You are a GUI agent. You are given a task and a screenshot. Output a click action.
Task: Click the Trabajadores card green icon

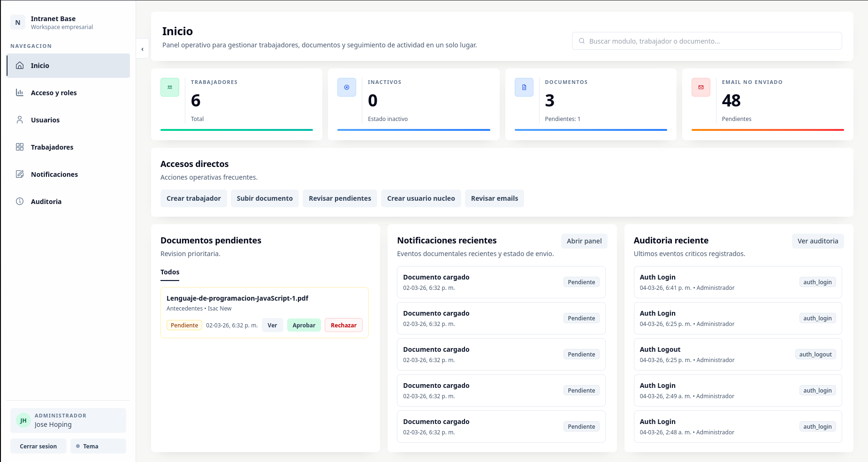tap(170, 87)
